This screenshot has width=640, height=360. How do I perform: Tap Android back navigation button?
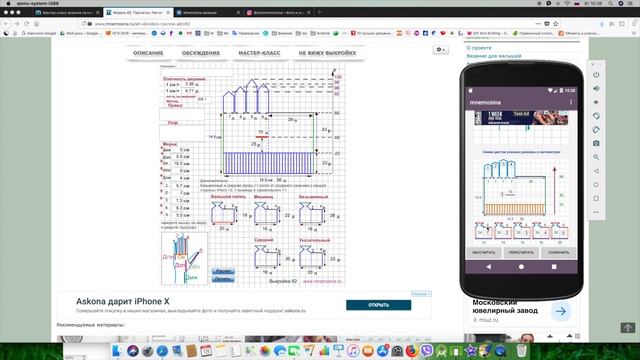489,267
